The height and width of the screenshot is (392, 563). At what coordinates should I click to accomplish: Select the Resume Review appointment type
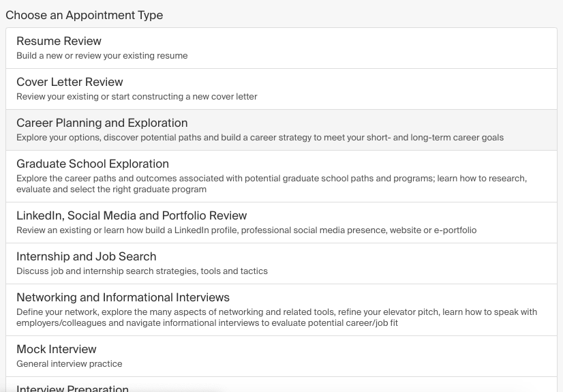281,48
